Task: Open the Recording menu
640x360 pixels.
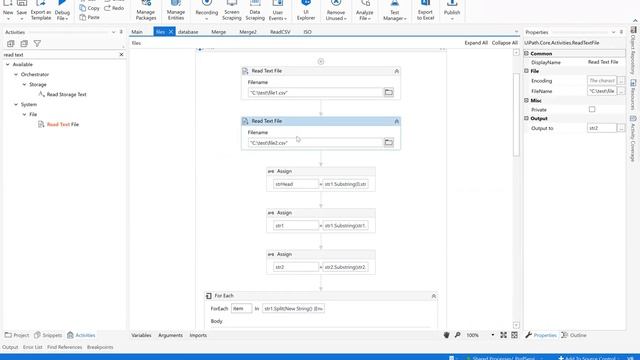Action: coord(207,11)
